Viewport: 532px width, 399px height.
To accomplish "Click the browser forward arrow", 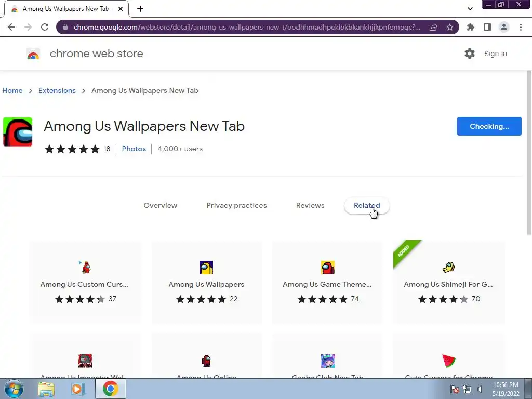I will [x=28, y=27].
